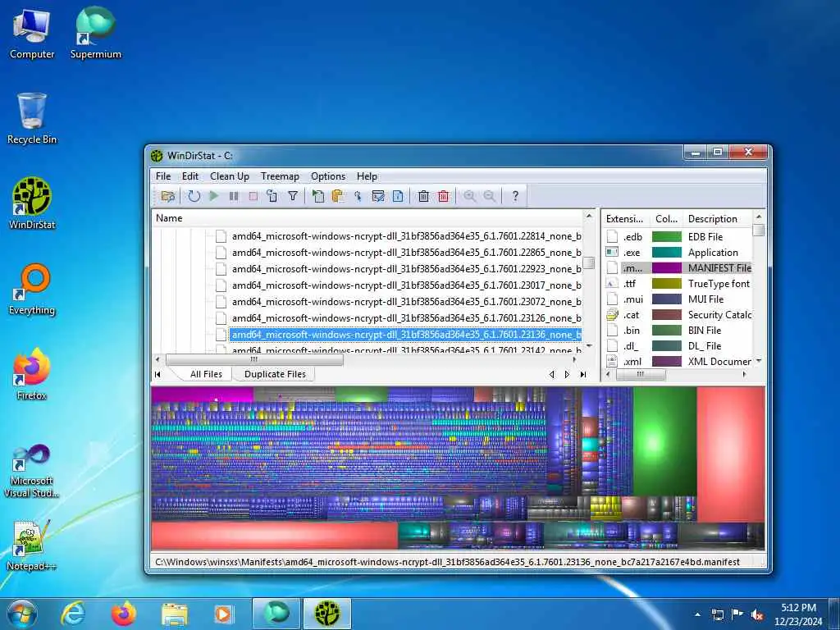The image size is (840, 630).
Task: Click the Computer desktop icon
Action: (x=32, y=33)
